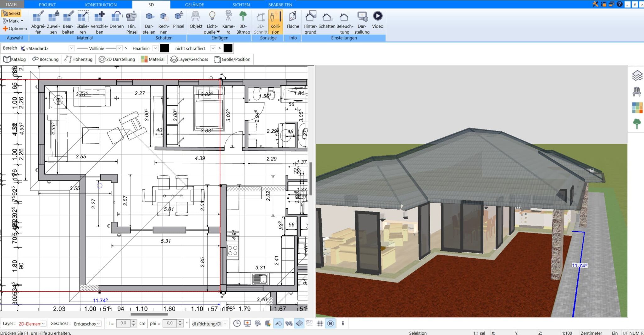Expand the Volllinie line style dropdown
The height and width of the screenshot is (335, 644).
119,48
